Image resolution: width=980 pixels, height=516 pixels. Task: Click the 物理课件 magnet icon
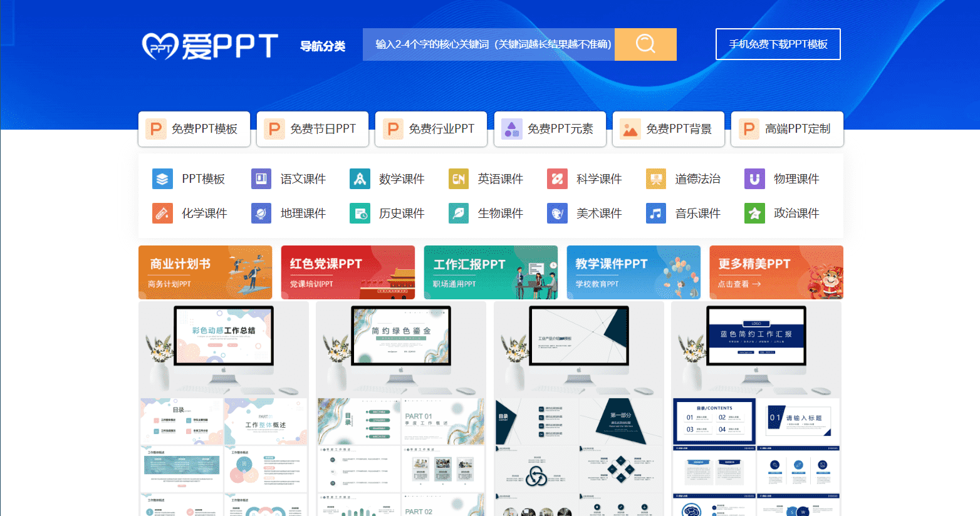(x=754, y=179)
